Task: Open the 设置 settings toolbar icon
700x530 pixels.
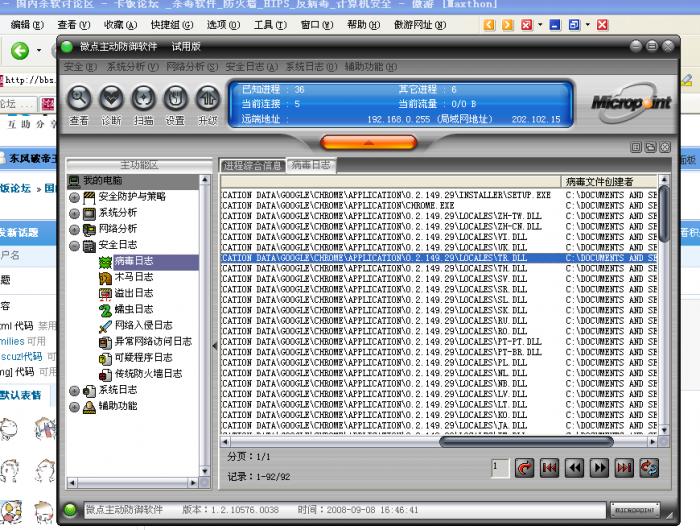Action: coord(175,98)
